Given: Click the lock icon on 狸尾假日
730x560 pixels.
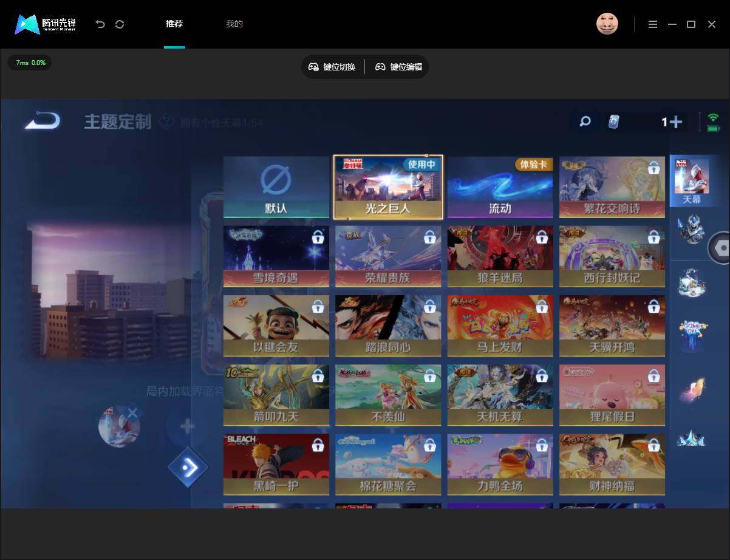Looking at the screenshot, I should pos(653,376).
